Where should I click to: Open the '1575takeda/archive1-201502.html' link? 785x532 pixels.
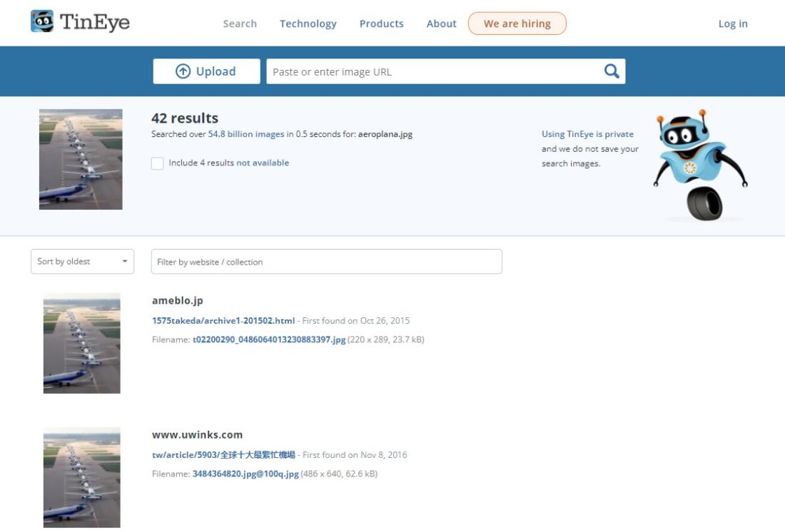click(223, 321)
